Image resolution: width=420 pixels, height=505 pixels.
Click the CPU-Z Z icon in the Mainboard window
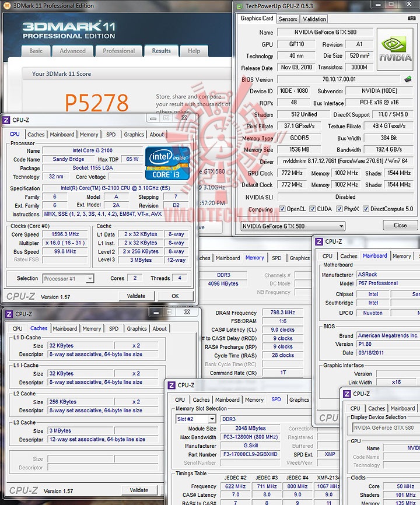[x=319, y=241]
